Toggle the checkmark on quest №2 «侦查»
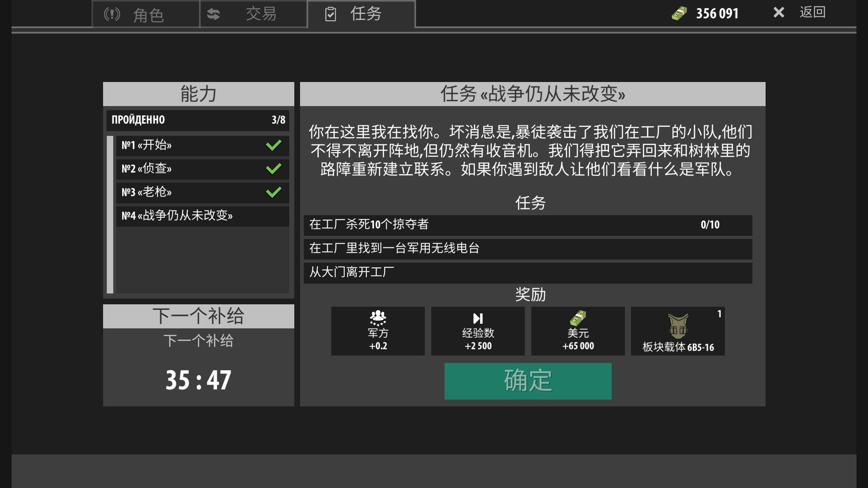Screen dimensions: 868x488 (273, 169)
